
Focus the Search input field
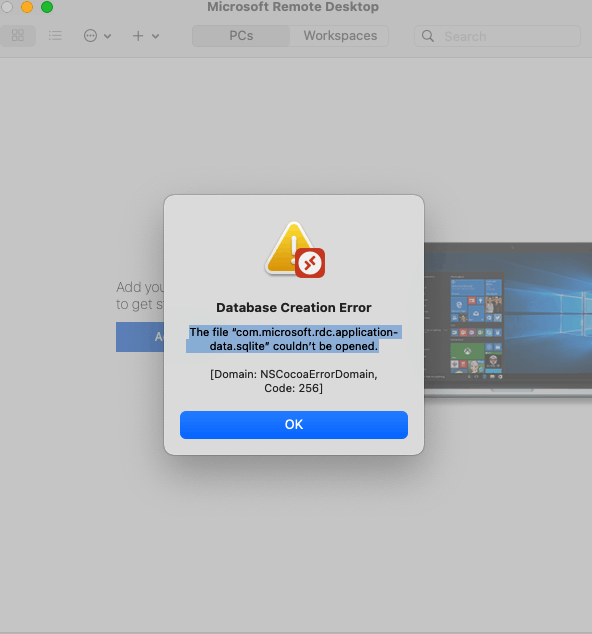(497, 36)
